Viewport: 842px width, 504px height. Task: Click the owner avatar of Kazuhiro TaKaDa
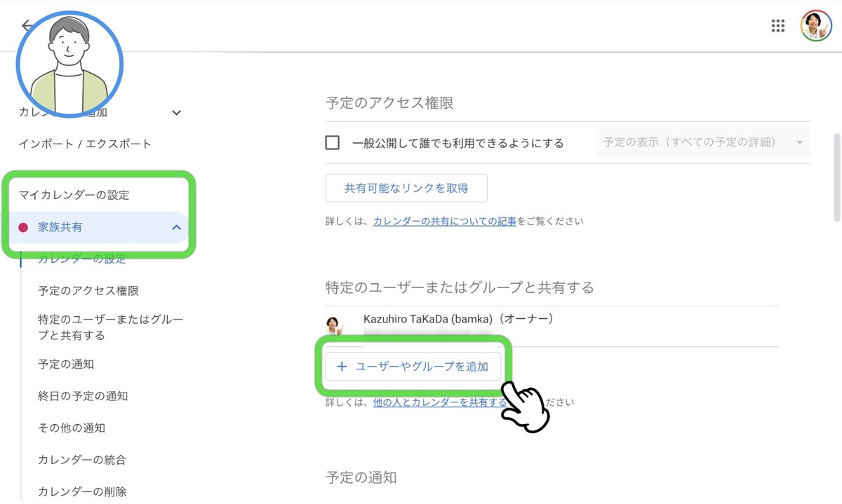coord(333,325)
